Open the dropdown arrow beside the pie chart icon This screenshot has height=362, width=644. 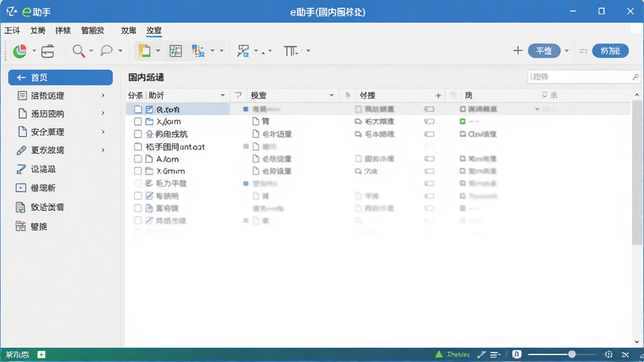point(34,51)
